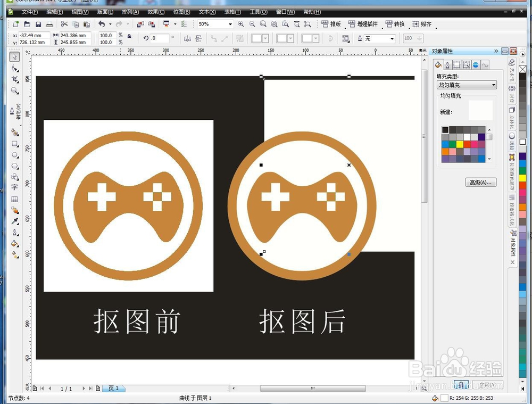This screenshot has height=404, width=532.
Task: Click the 排版 toolbar button
Action: click(331, 24)
